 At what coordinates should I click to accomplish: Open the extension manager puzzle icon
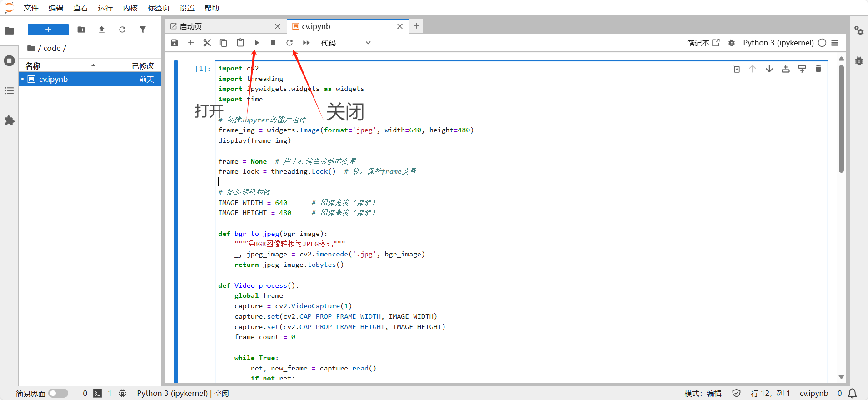(9, 120)
